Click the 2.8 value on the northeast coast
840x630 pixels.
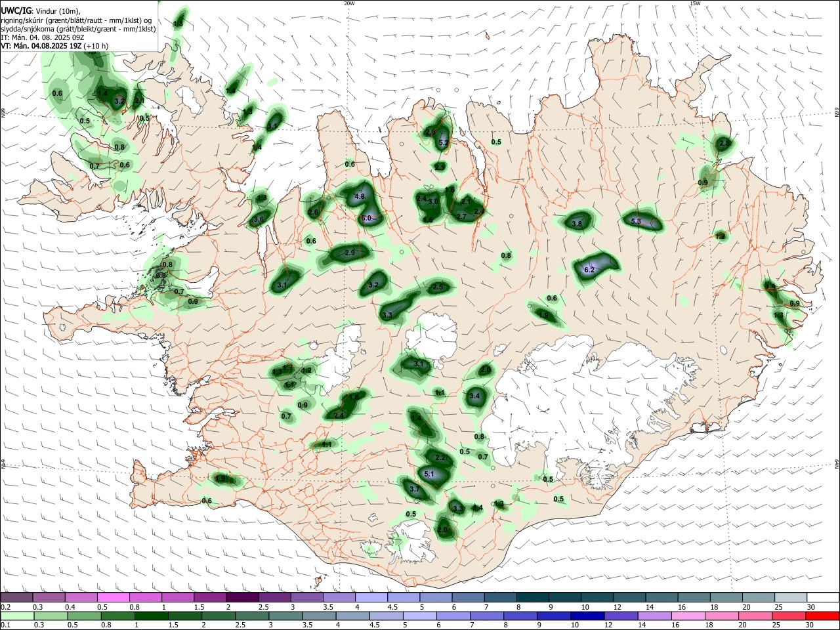click(x=724, y=143)
